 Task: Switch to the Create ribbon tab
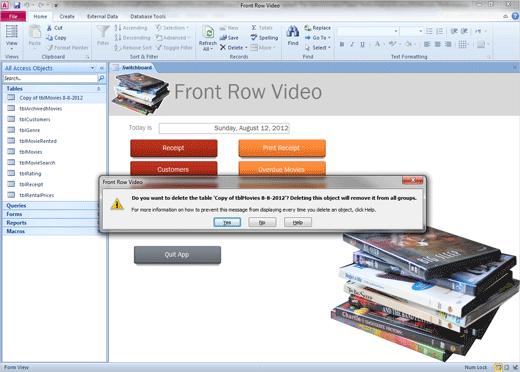[x=67, y=16]
